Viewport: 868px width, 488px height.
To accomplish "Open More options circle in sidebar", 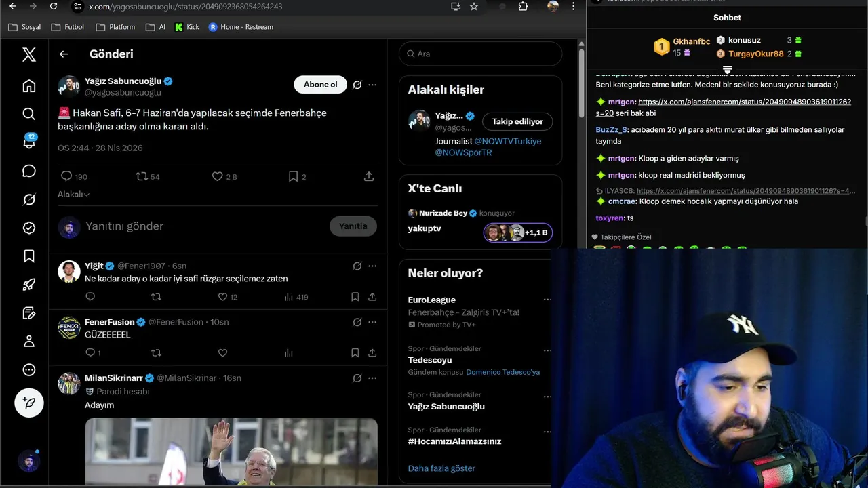I will (28, 369).
